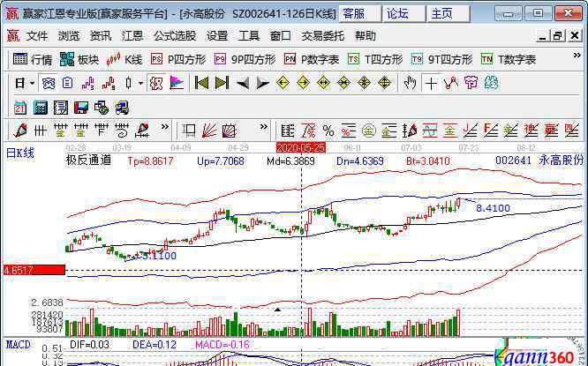The width and height of the screenshot is (588, 366).
Task: Select the red pencil drawing tool
Action: point(20,131)
